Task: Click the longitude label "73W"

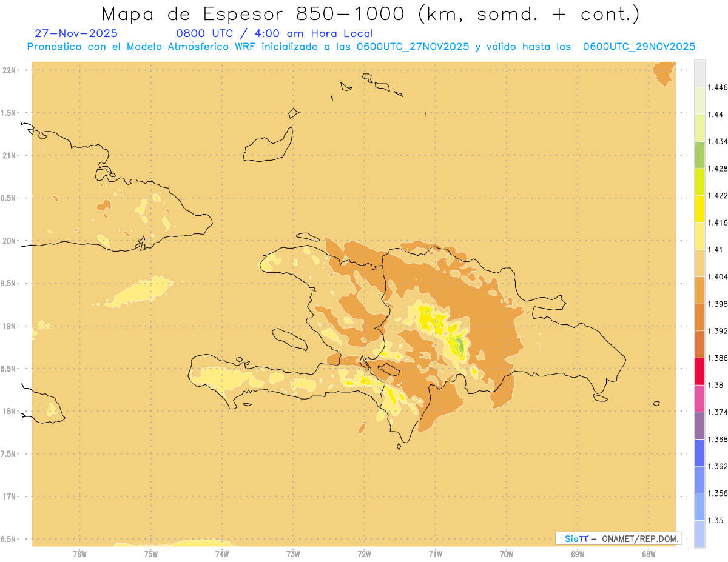Action: pos(293,554)
